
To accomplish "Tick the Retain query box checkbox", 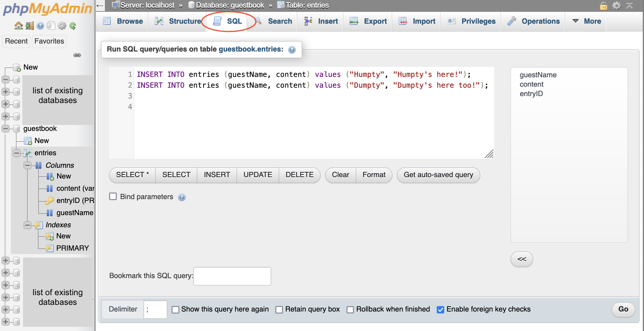I will (x=279, y=309).
